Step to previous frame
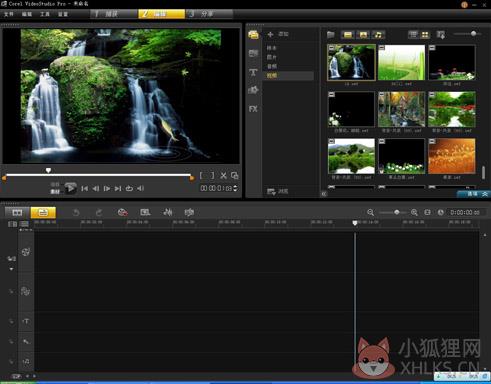Viewport: 491px width, 384px height. point(96,189)
